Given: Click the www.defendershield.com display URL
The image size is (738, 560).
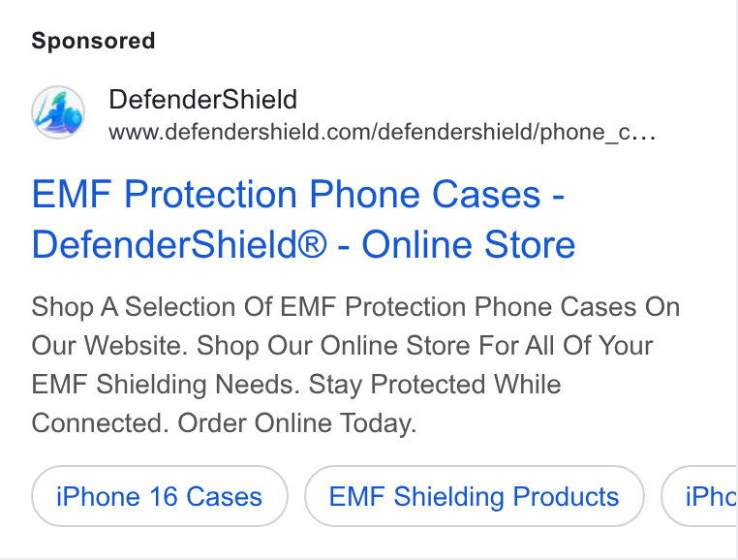Looking at the screenshot, I should click(382, 132).
